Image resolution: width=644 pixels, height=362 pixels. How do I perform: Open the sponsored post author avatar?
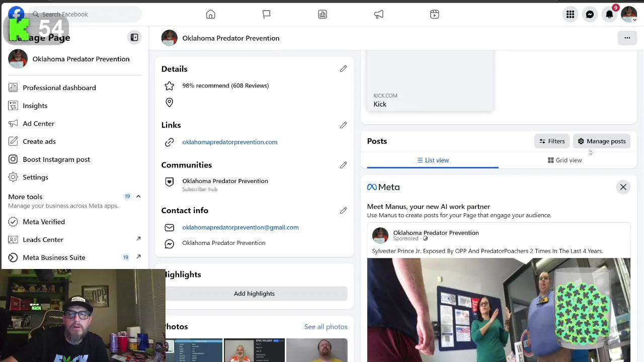(x=380, y=236)
